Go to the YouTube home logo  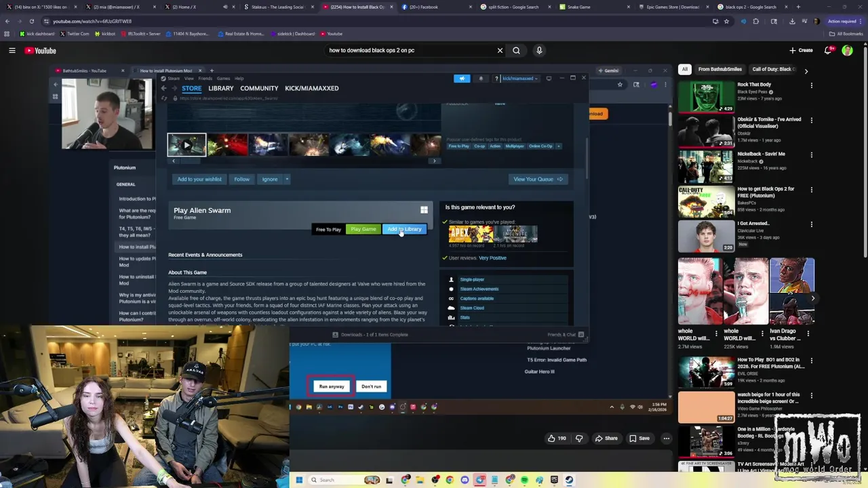pyautogui.click(x=40, y=50)
